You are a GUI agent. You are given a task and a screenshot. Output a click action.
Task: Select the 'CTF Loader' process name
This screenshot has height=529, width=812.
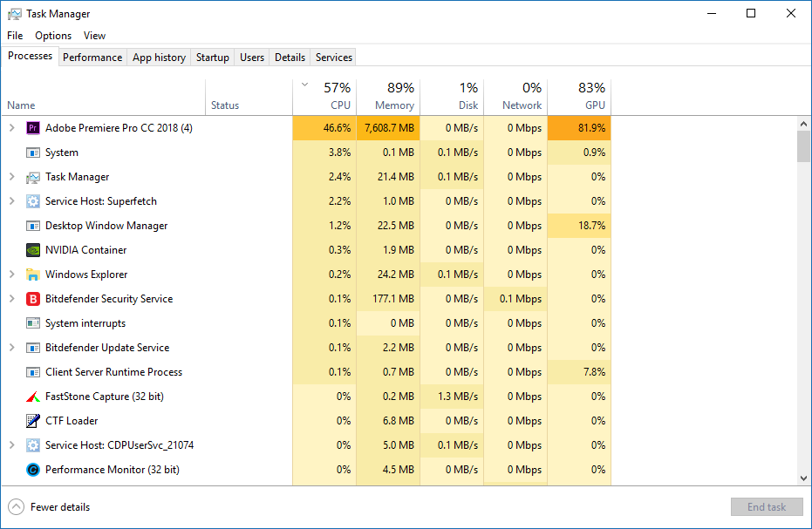72,421
